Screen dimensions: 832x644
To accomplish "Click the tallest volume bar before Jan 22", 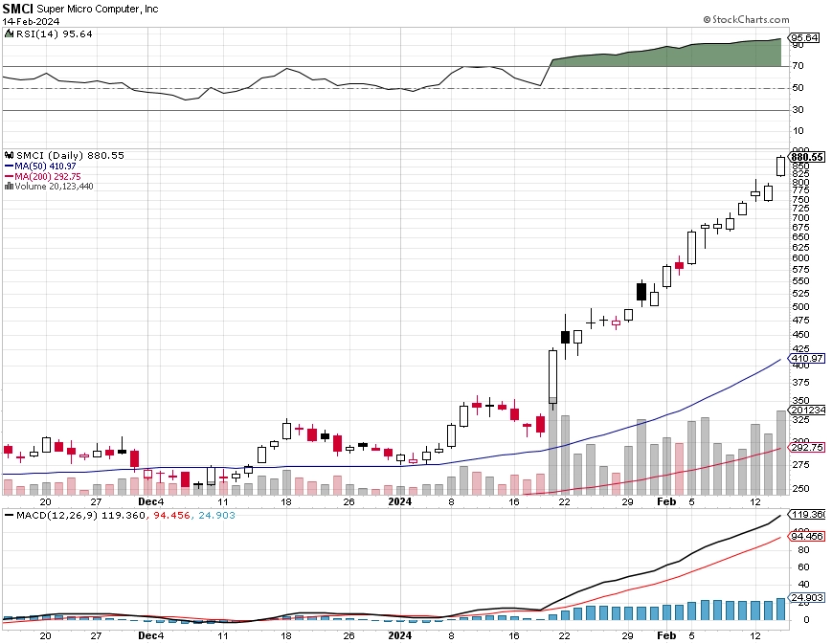I will [x=552, y=446].
